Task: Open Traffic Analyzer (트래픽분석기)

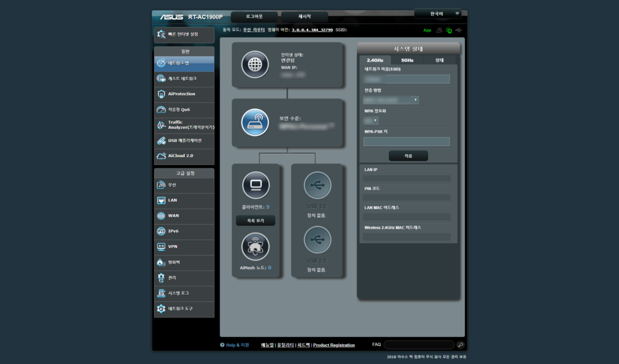Action: (x=184, y=125)
